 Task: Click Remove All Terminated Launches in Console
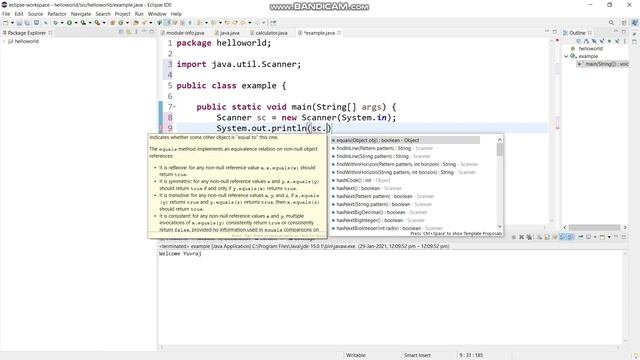tap(529, 237)
